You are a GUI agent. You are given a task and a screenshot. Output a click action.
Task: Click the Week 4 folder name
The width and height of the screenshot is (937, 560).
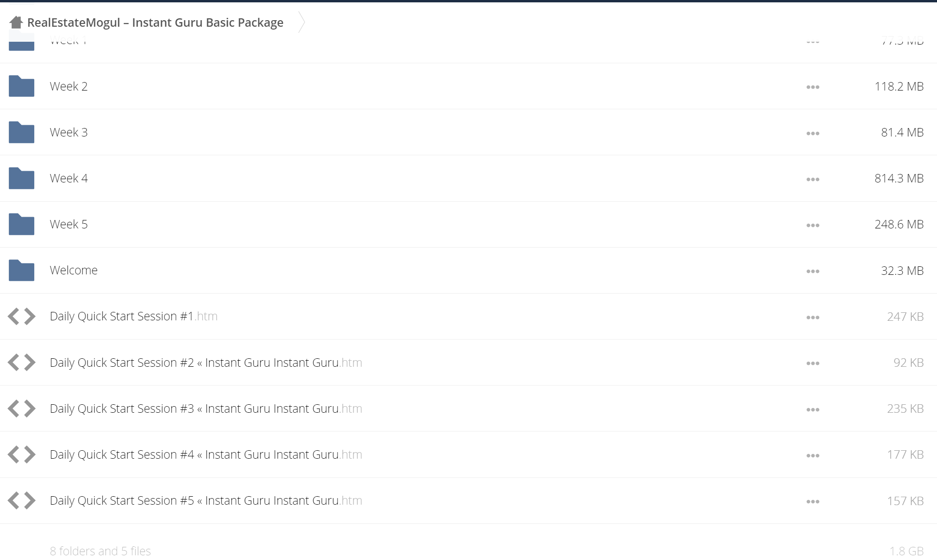pyautogui.click(x=68, y=178)
